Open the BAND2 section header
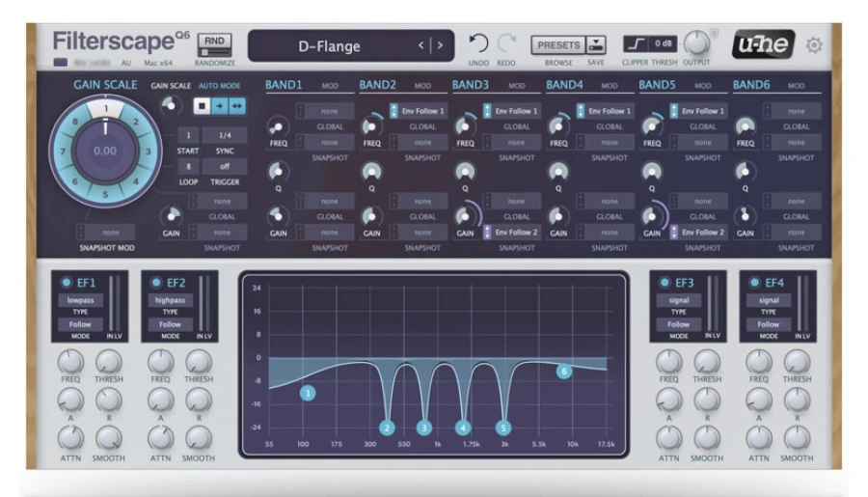 [x=377, y=85]
